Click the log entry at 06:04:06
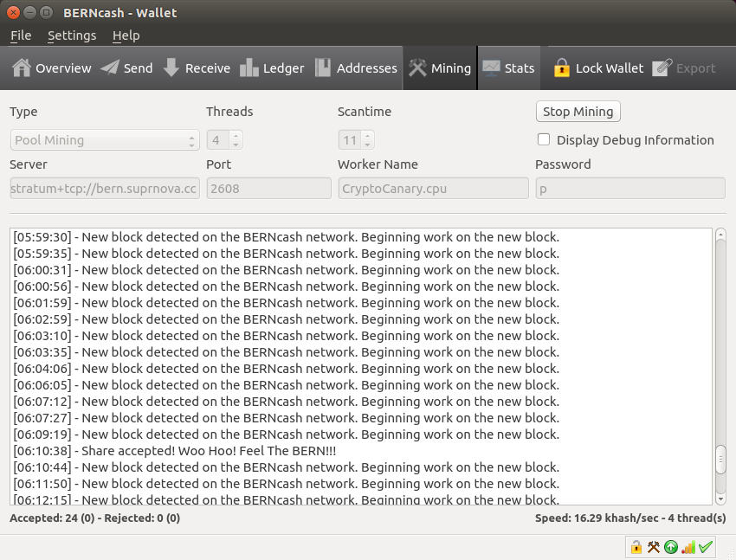This screenshot has height=560, width=736. click(x=287, y=369)
